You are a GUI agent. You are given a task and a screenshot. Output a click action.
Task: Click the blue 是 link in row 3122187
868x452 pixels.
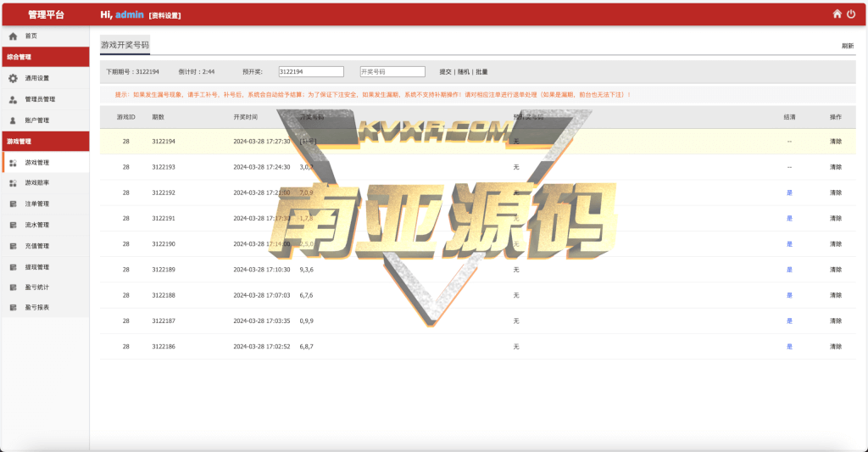click(789, 321)
